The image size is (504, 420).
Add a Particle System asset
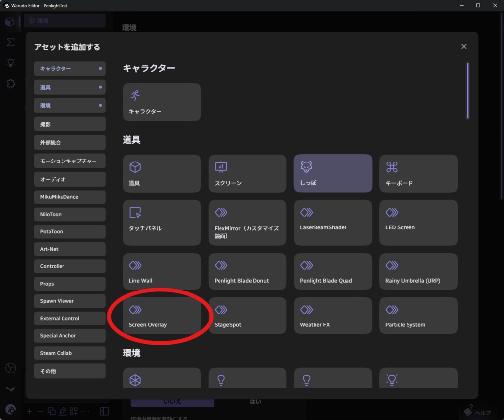click(x=418, y=316)
